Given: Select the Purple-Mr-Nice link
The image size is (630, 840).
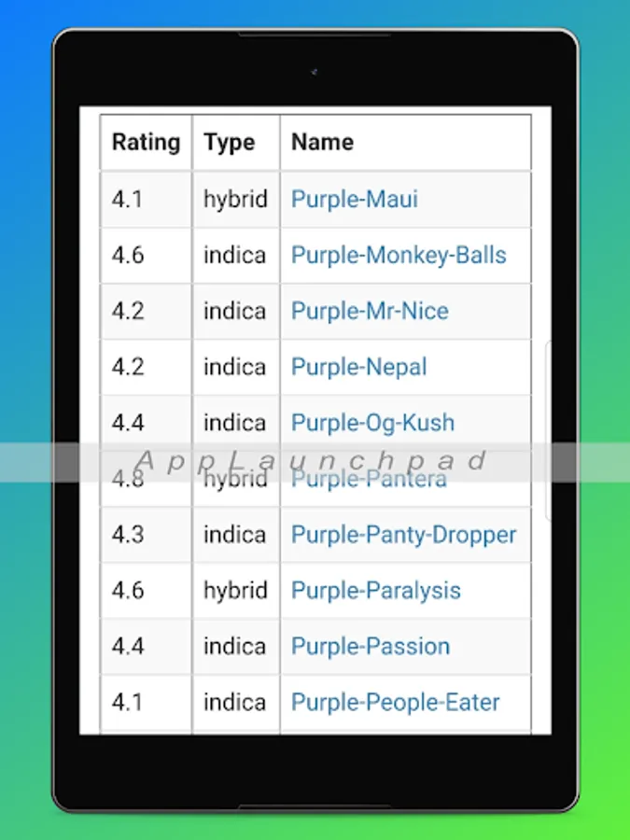Looking at the screenshot, I should (370, 311).
